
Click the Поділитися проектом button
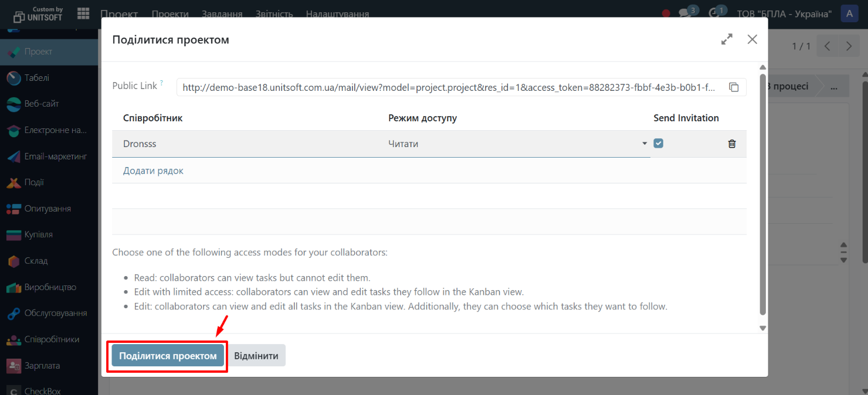(x=168, y=356)
